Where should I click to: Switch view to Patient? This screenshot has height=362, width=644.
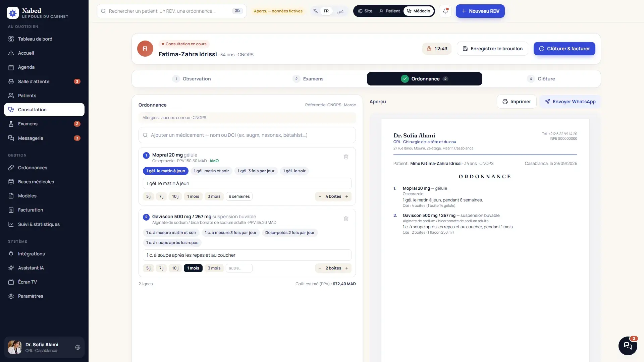(390, 11)
